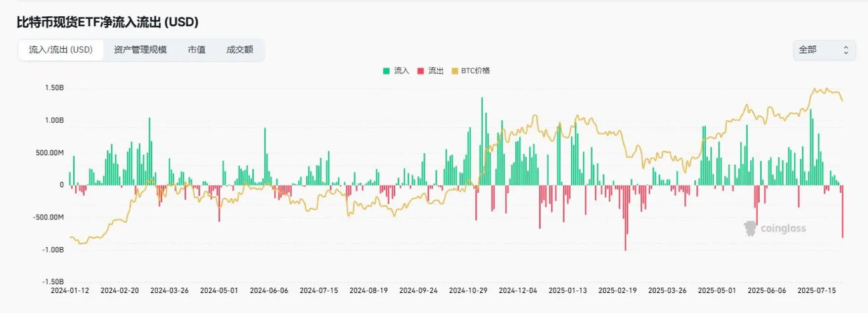Viewport: 868px width, 313px height.
Task: Toggle the BTC价格 legend series
Action: coord(470,71)
